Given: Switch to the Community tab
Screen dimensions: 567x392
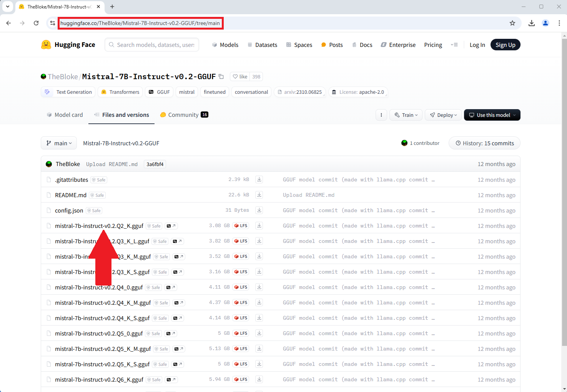Looking at the screenshot, I should point(184,115).
